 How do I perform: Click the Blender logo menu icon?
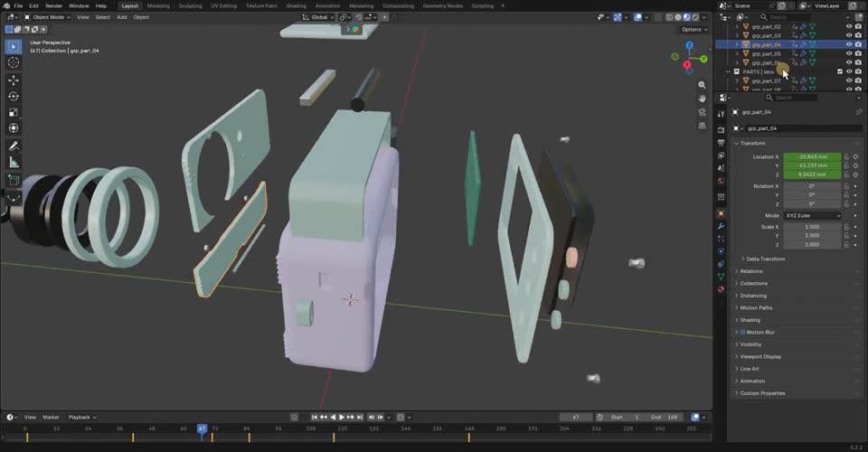[x=6, y=5]
